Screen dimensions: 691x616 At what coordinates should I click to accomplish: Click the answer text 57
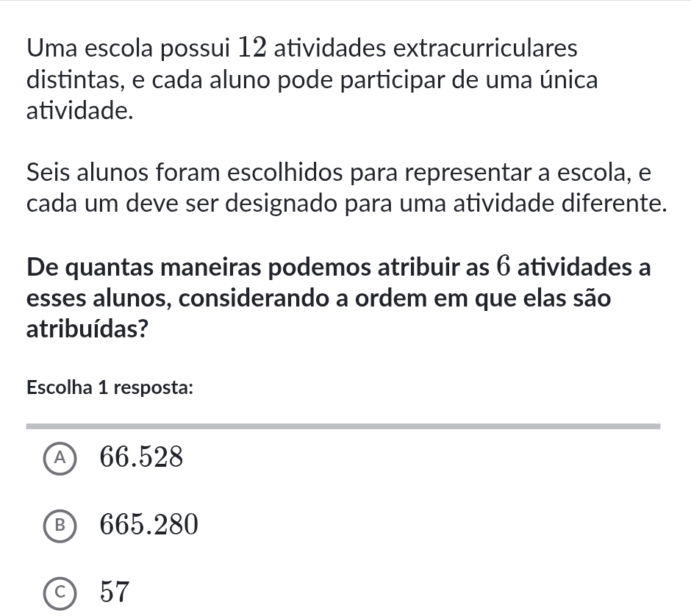115,591
